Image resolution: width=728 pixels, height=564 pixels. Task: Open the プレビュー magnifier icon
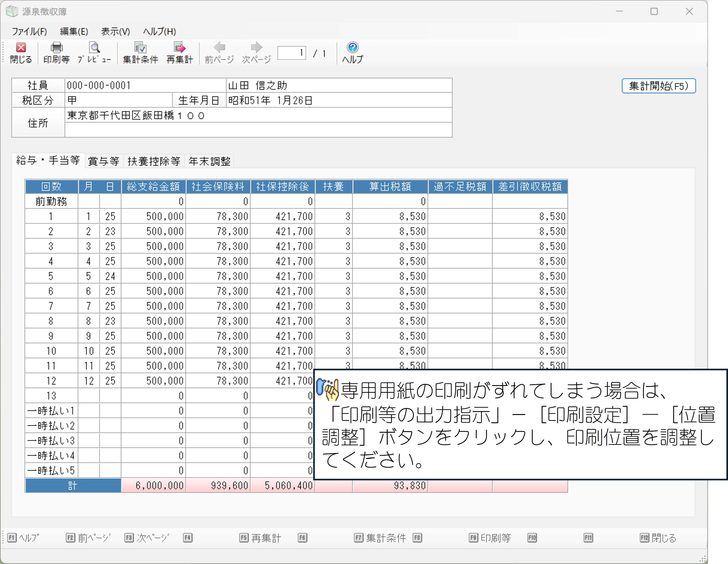point(94,53)
